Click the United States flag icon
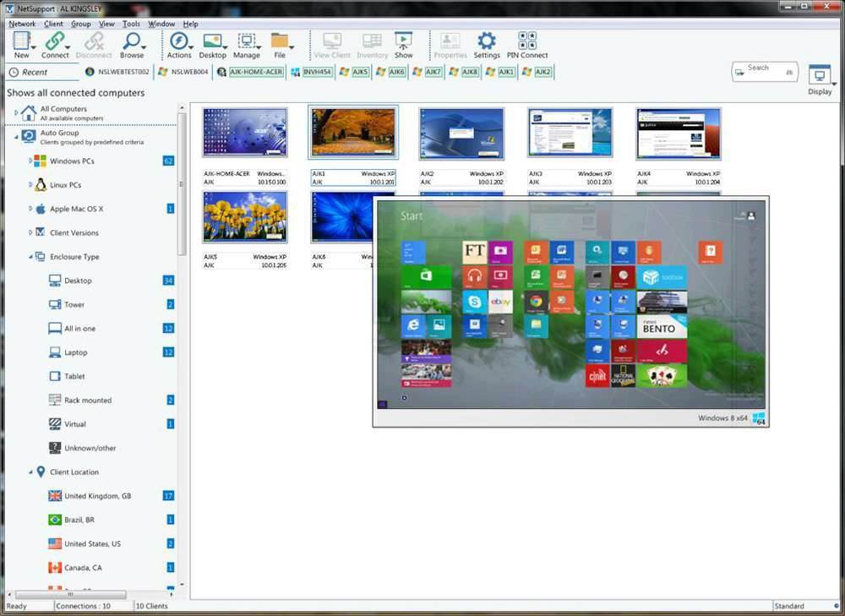Image resolution: width=845 pixels, height=616 pixels. pyautogui.click(x=55, y=543)
